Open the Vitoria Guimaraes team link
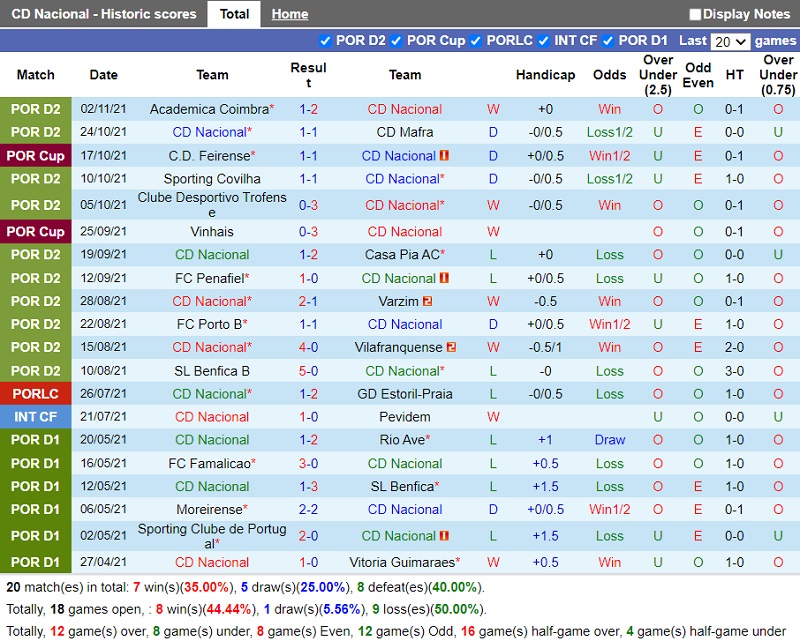The height and width of the screenshot is (641, 800). click(x=403, y=562)
